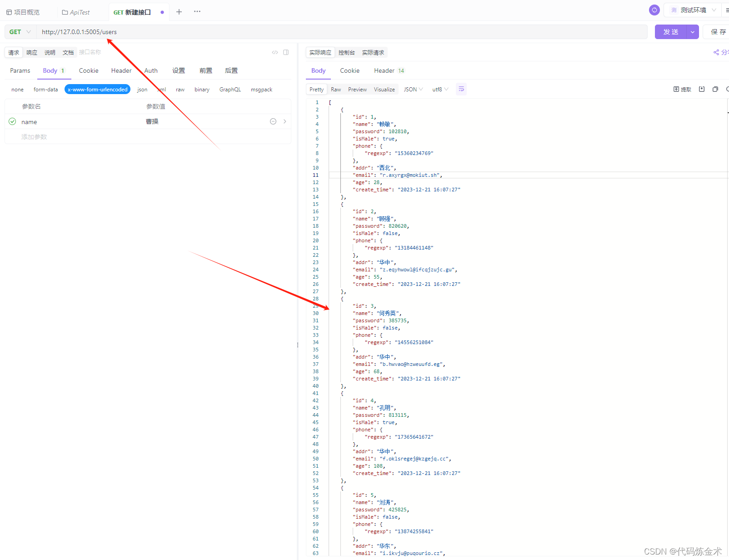The image size is (729, 560).
Task: Select the msgpack body type
Action: [x=261, y=90]
